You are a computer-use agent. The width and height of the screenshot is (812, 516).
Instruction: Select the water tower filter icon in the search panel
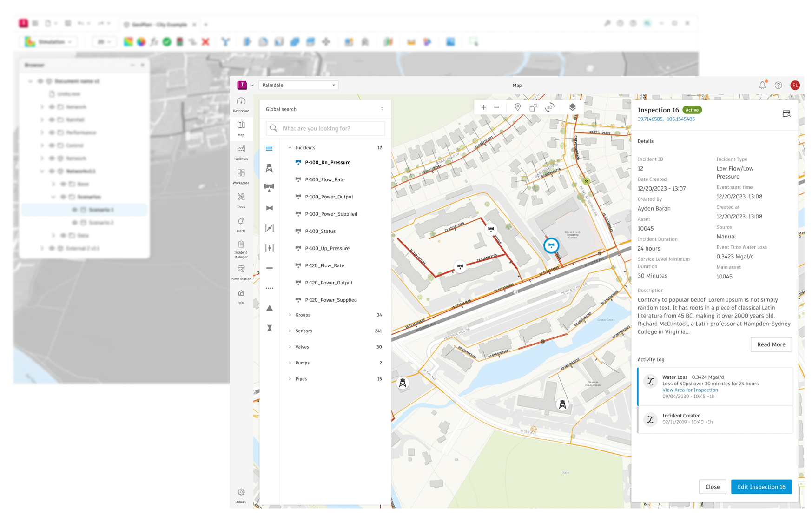pos(269,168)
